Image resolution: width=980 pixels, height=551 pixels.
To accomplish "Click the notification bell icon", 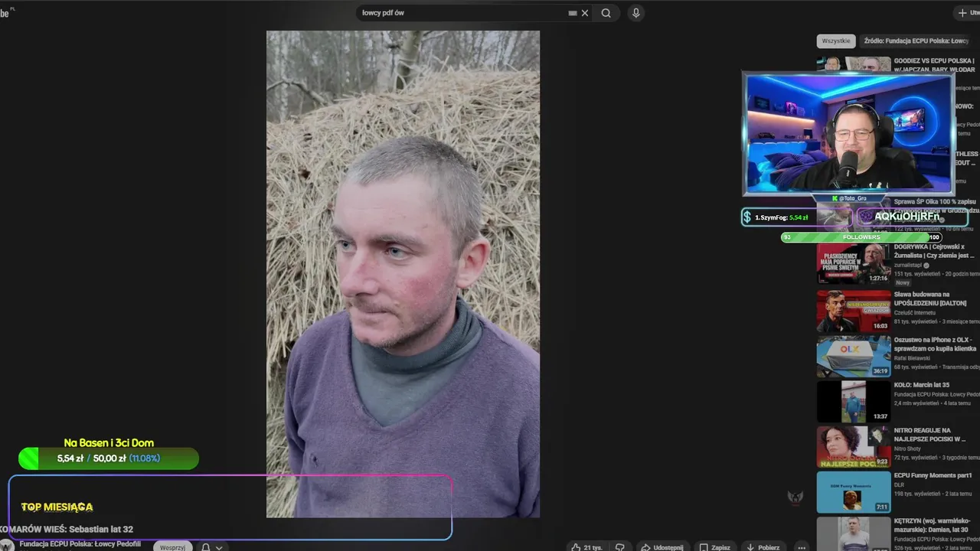I will pos(205,547).
